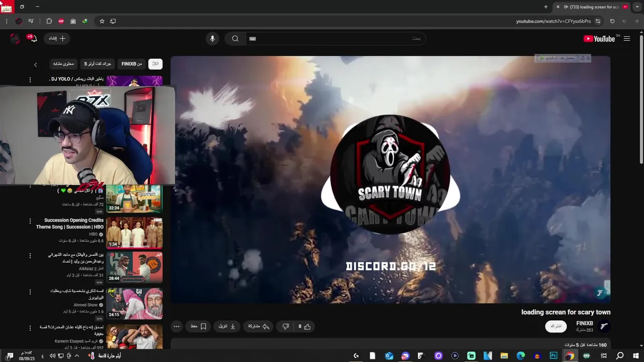Open a new browser tab
Viewport: 644px width, 362px height.
click(546, 7)
